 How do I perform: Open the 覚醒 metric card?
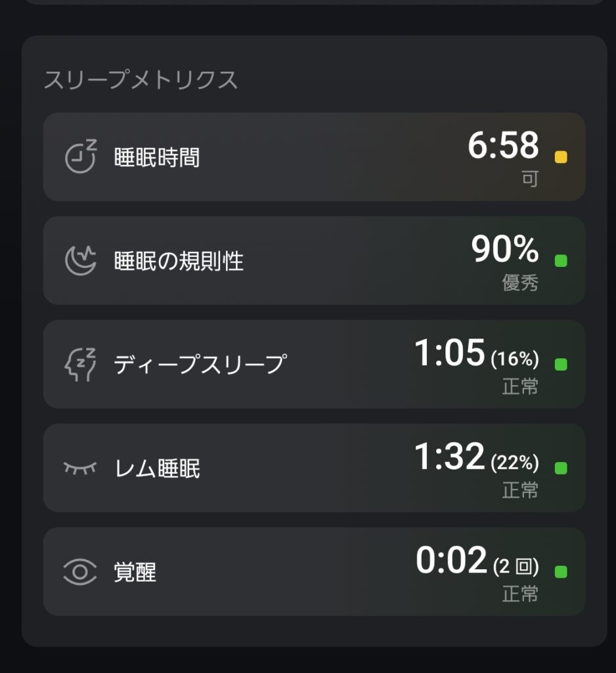[x=314, y=572]
